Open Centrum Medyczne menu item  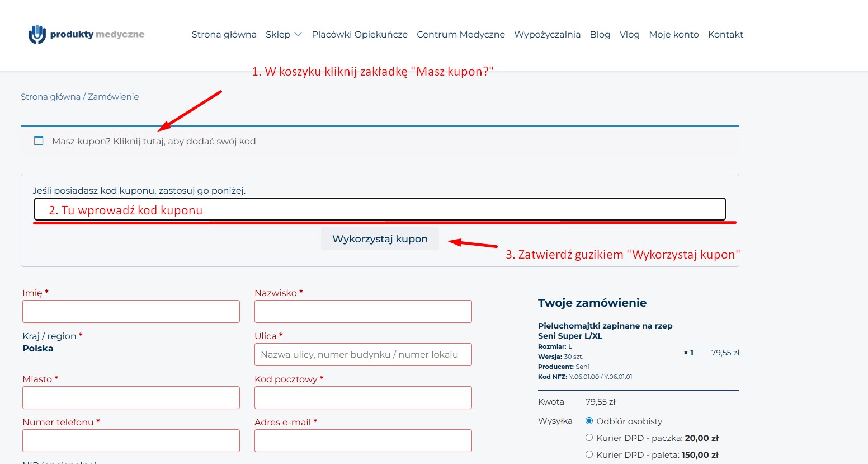tap(460, 34)
